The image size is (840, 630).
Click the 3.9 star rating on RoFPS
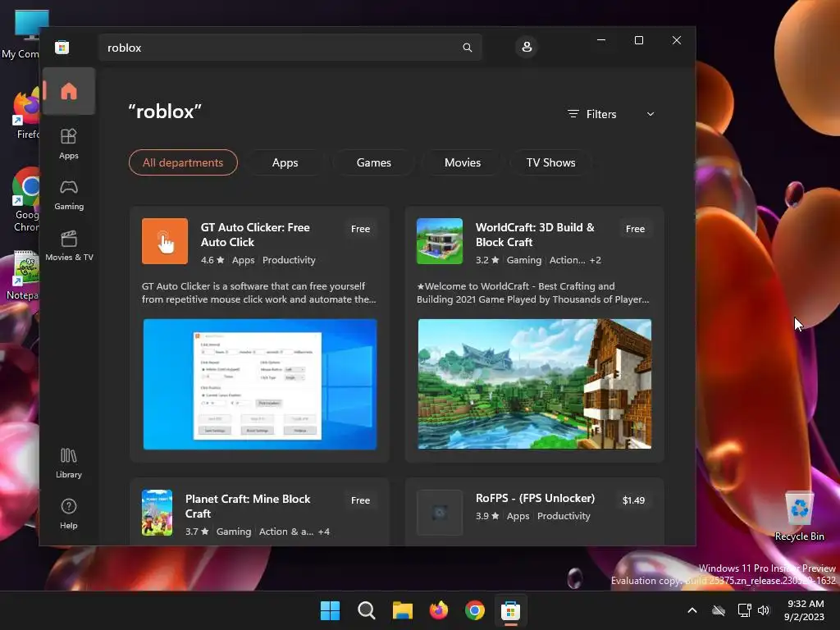(x=487, y=516)
